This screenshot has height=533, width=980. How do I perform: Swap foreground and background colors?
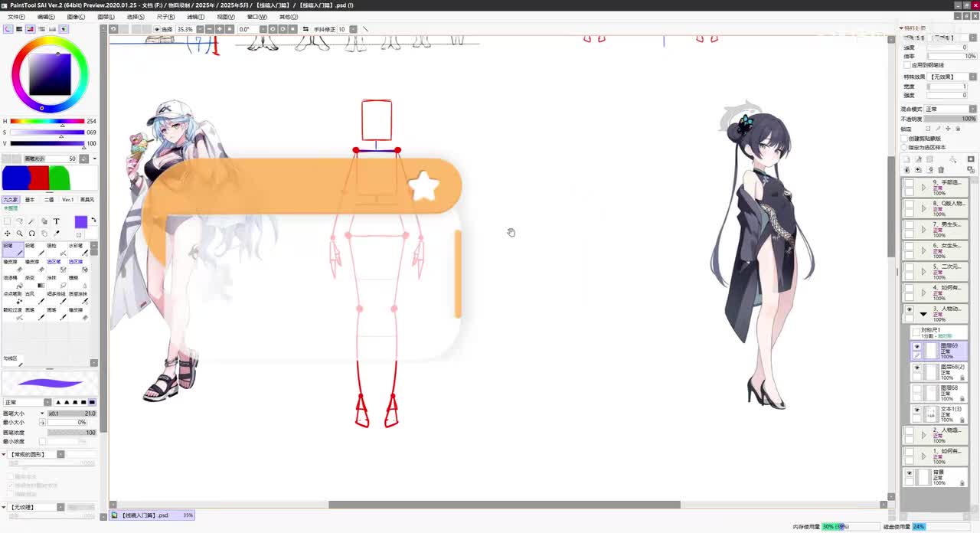[x=93, y=221]
